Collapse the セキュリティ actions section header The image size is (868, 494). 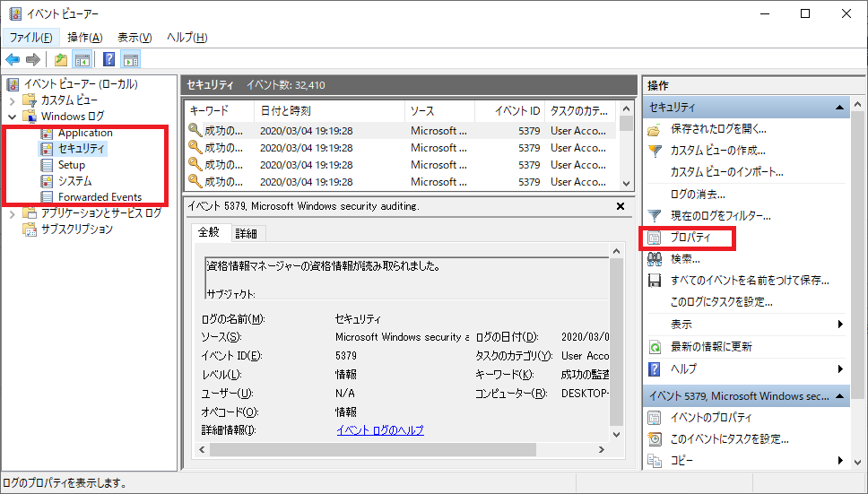[x=840, y=108]
